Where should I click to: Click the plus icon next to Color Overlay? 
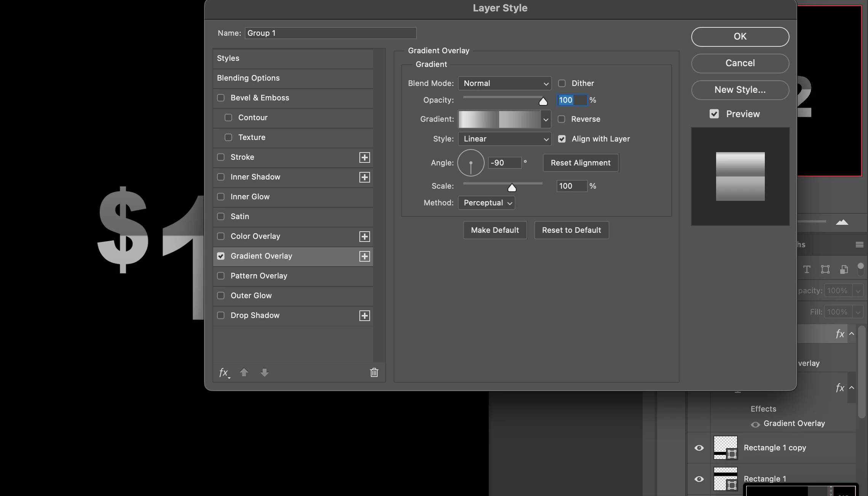364,237
